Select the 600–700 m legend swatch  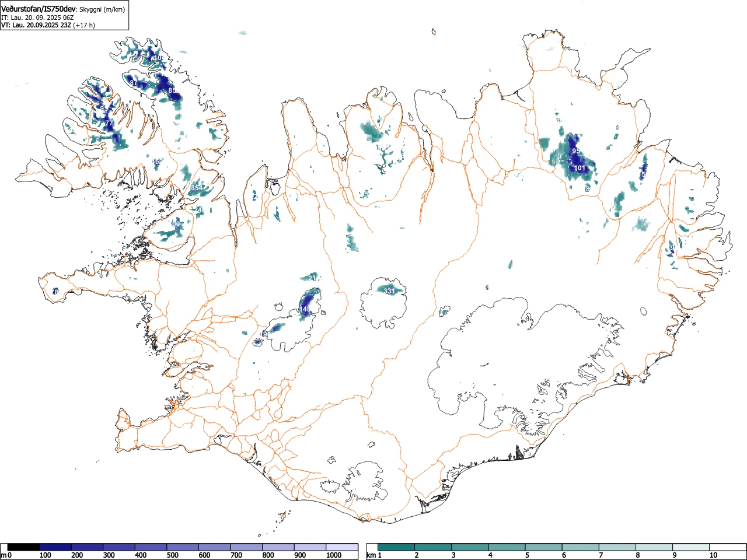(x=215, y=547)
